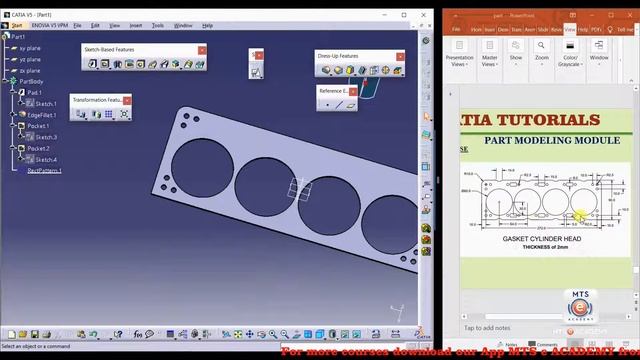640x360 pixels.
Task: Select the Draft Angle tool in Dress-Up Features
Action: (350, 70)
